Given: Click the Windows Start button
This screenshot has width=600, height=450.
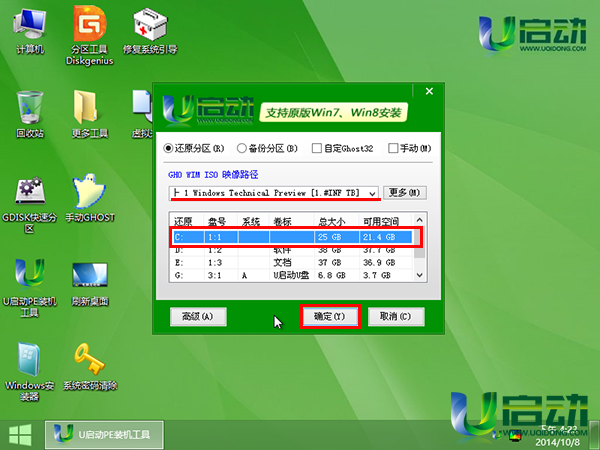Looking at the screenshot, I should pyautogui.click(x=20, y=435).
